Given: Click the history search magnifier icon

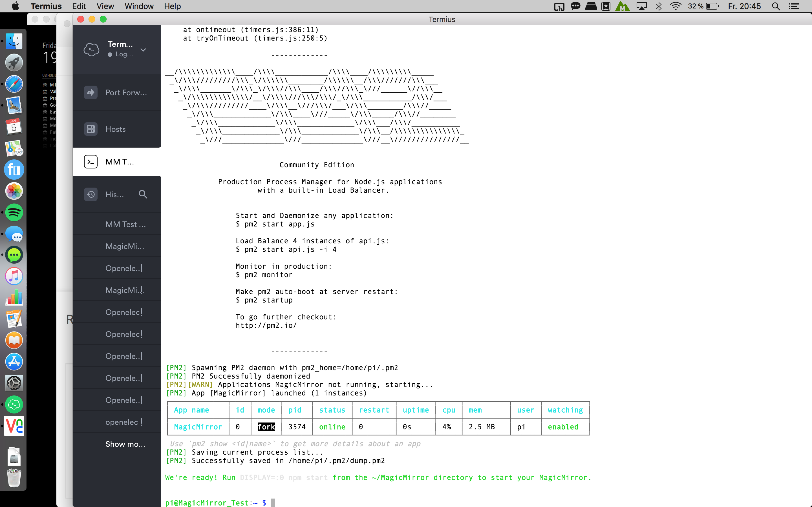Looking at the screenshot, I should click(x=143, y=194).
